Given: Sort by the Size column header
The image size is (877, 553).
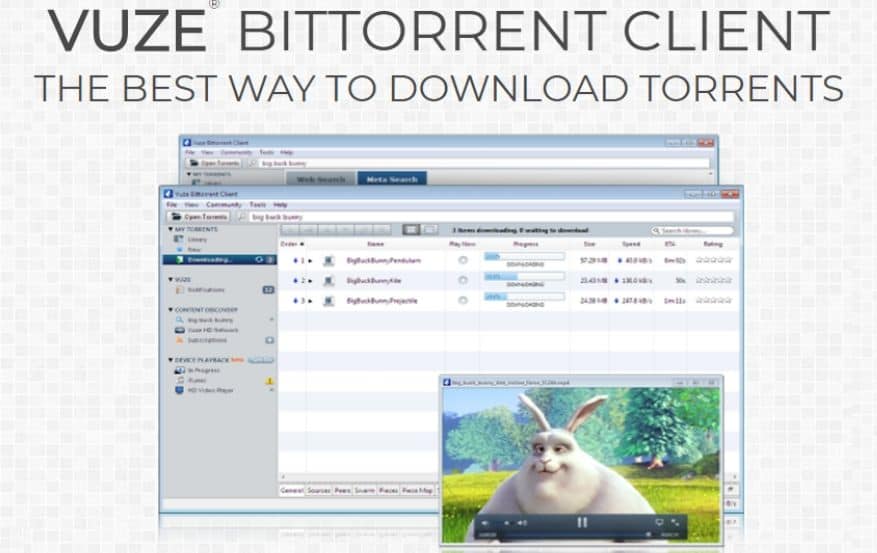Looking at the screenshot, I should click(589, 244).
